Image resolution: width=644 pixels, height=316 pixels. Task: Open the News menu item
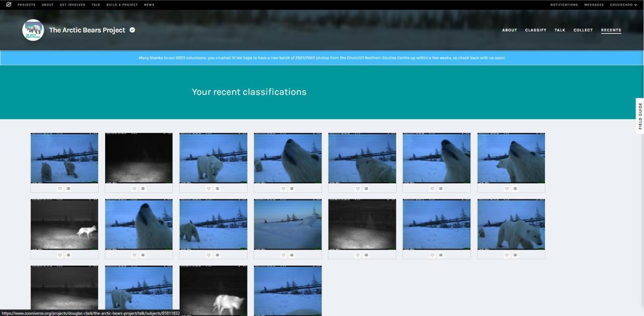[149, 5]
